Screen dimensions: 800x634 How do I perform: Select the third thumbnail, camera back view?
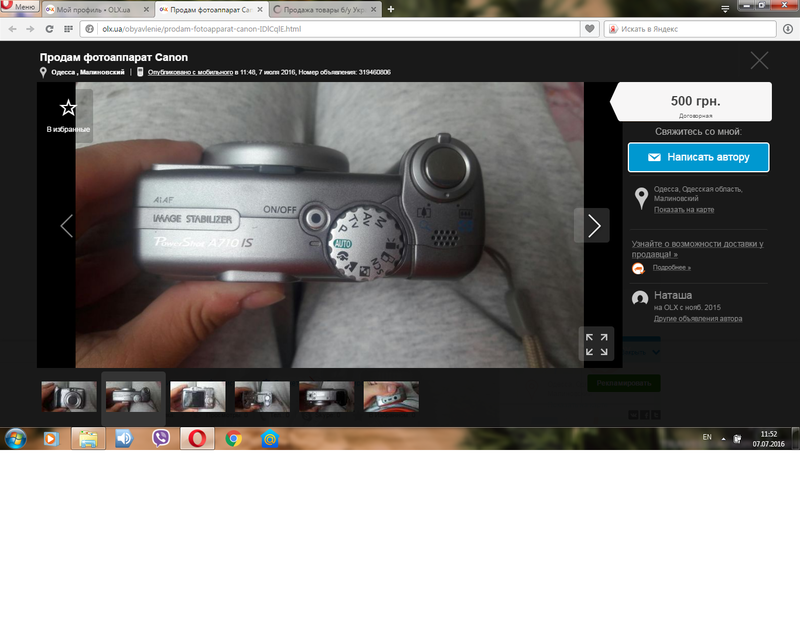[197, 396]
